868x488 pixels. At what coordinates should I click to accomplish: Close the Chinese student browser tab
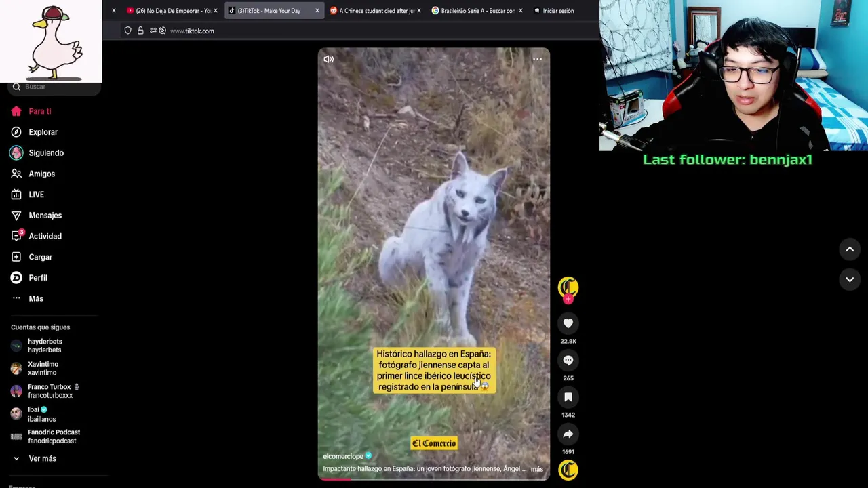pos(418,11)
